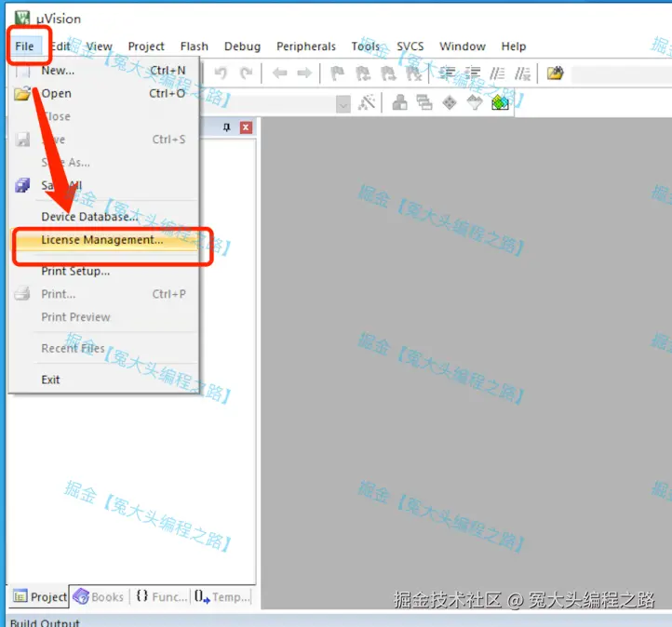This screenshot has height=627, width=672.
Task: Open Target Options magic wand icon
Action: click(x=367, y=102)
